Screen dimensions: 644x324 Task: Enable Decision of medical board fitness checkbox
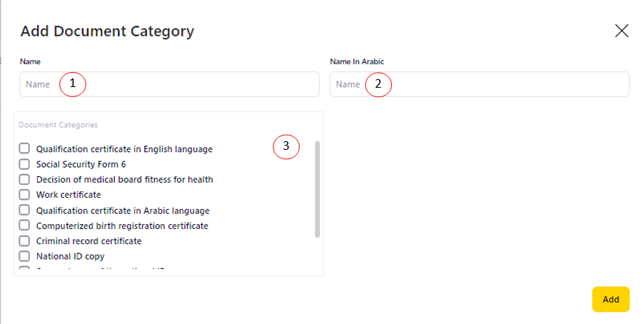(x=24, y=180)
